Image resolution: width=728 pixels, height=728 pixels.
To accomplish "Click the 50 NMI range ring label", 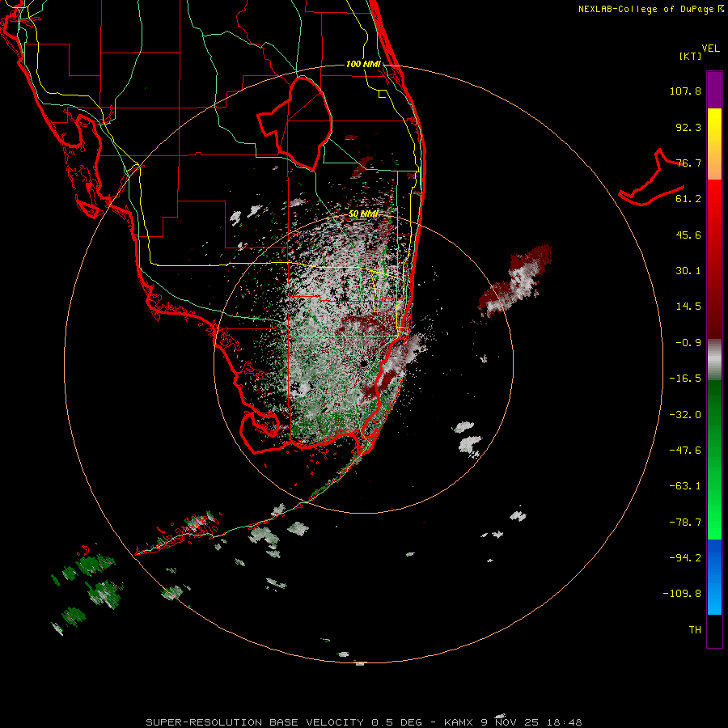I will tap(363, 214).
